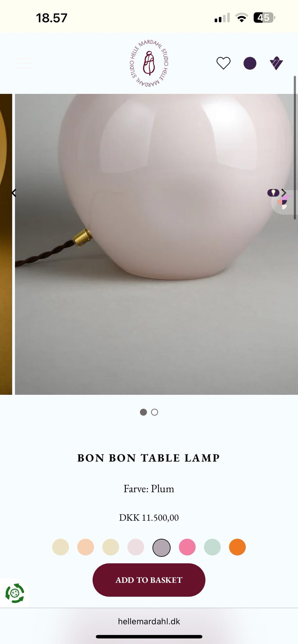
Task: Tap the Studio Helle Mardahl logo
Action: [149, 63]
